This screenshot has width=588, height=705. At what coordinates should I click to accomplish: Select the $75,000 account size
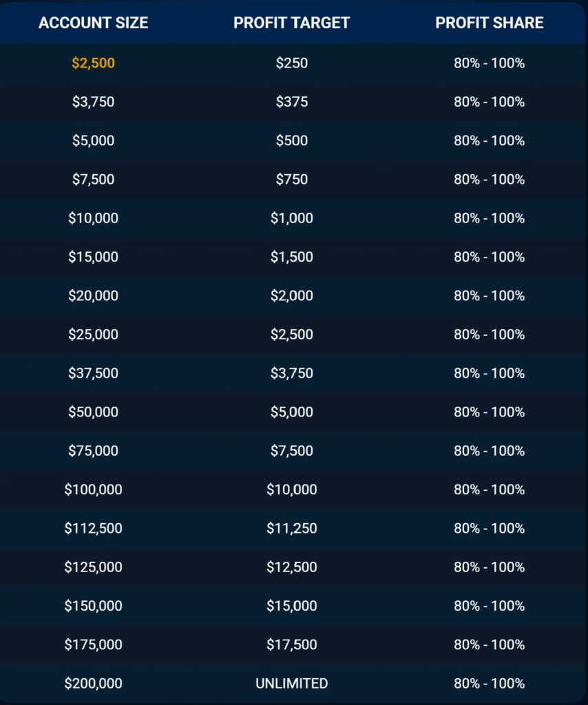pyautogui.click(x=93, y=451)
